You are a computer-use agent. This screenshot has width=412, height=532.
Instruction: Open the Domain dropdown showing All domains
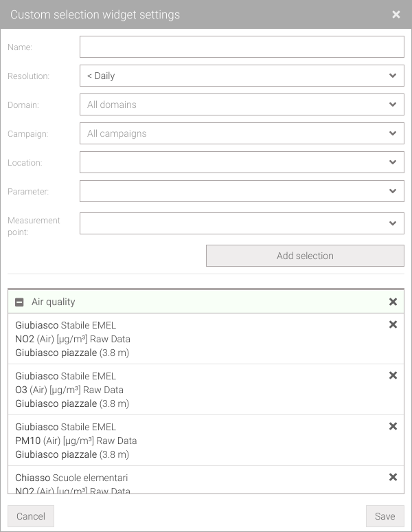pyautogui.click(x=242, y=104)
